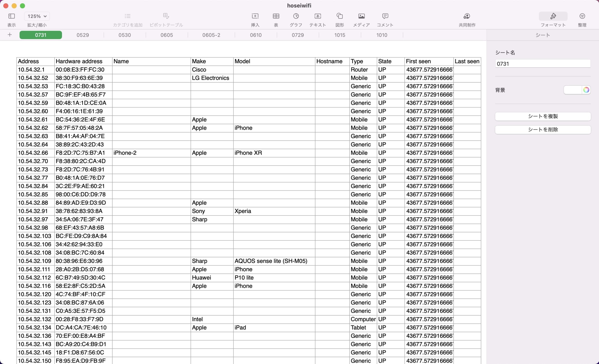Click the sheet name field containing 0731
The height and width of the screenshot is (364, 599).
pos(543,64)
